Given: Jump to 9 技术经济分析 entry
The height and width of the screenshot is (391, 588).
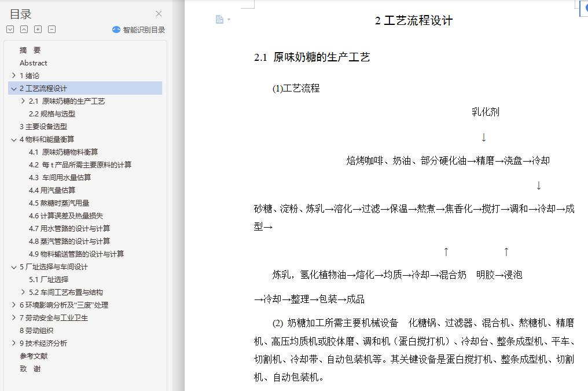Looking at the screenshot, I should coord(43,344).
